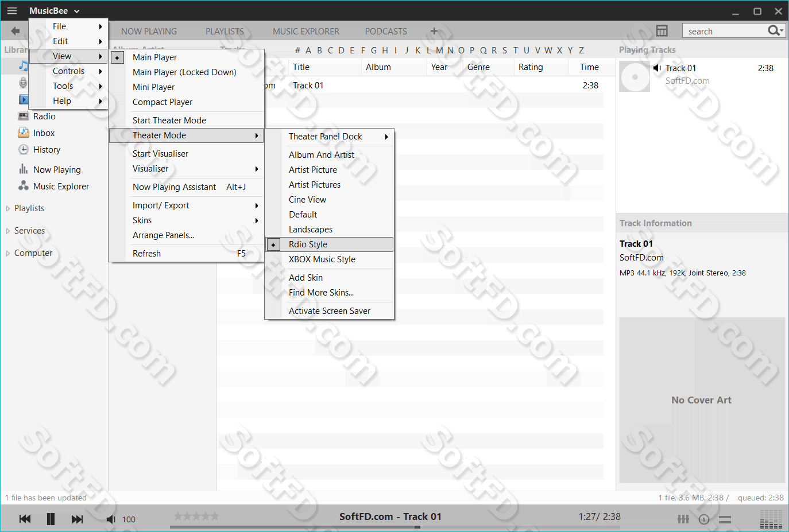
Task: Open the Help menu
Action: click(68, 101)
